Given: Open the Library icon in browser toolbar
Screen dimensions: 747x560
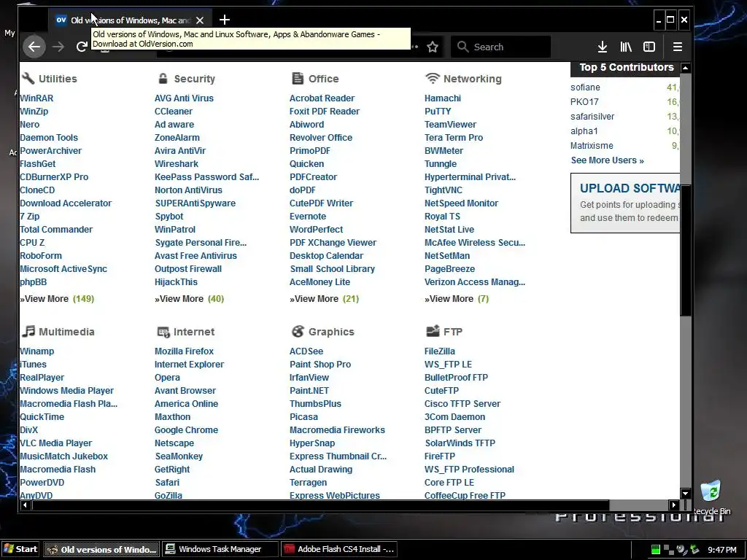Looking at the screenshot, I should 626,47.
